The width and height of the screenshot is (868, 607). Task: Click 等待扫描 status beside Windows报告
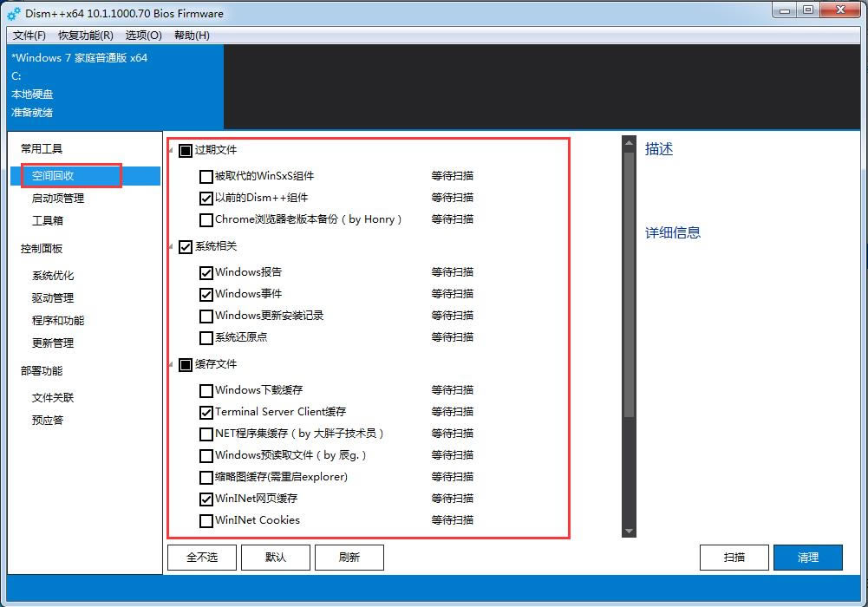click(x=453, y=272)
